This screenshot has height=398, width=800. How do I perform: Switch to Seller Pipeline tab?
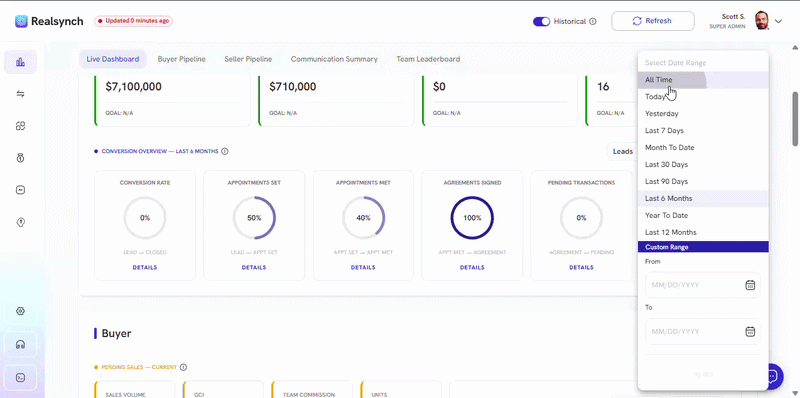[x=248, y=59]
